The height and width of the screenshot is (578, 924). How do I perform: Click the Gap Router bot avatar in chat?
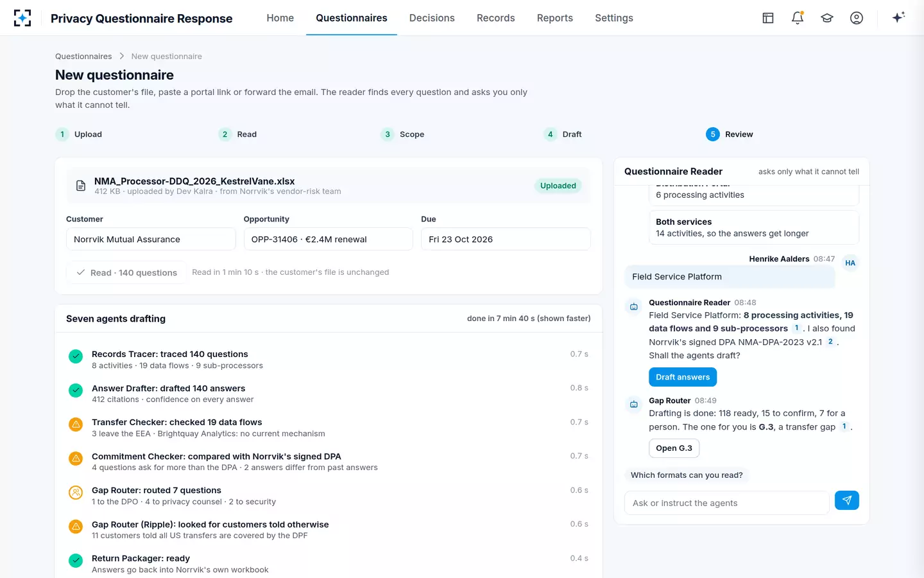pyautogui.click(x=634, y=405)
